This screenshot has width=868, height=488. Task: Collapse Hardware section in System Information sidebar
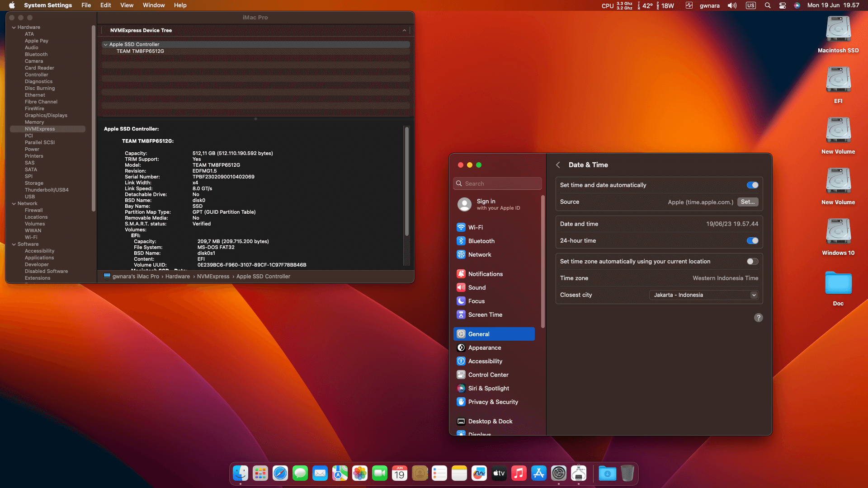coord(14,27)
